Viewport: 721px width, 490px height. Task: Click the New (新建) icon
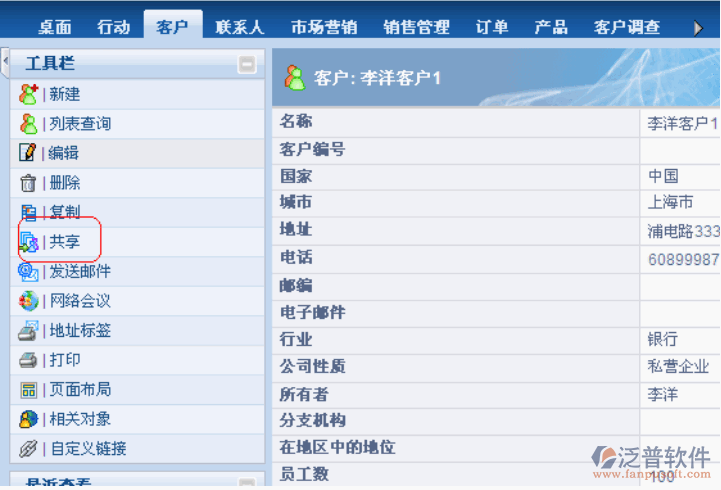coord(28,94)
